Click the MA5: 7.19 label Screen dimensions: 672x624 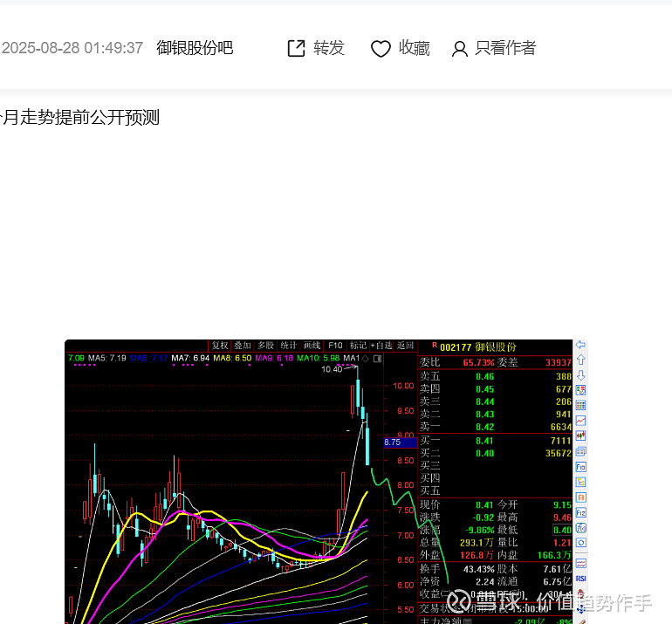click(x=107, y=358)
